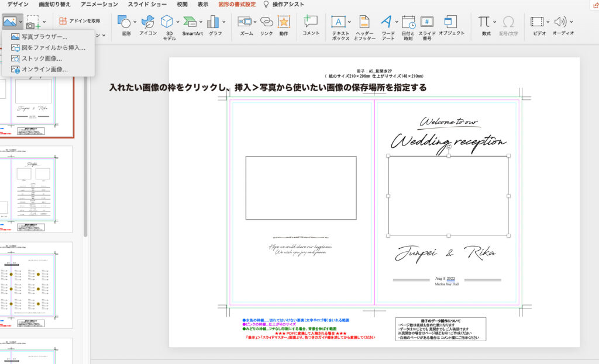599x364 pixels.
Task: Click the アイコン (Icons) insert button
Action: [x=148, y=23]
